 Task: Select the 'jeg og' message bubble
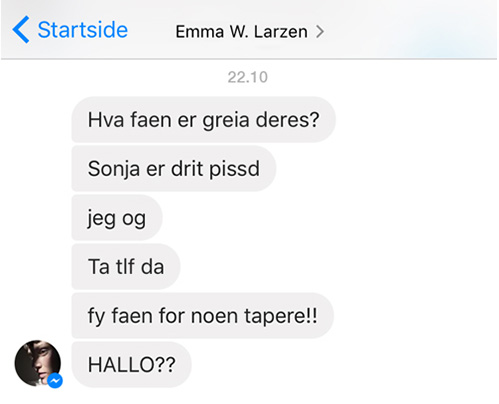pyautogui.click(x=117, y=218)
